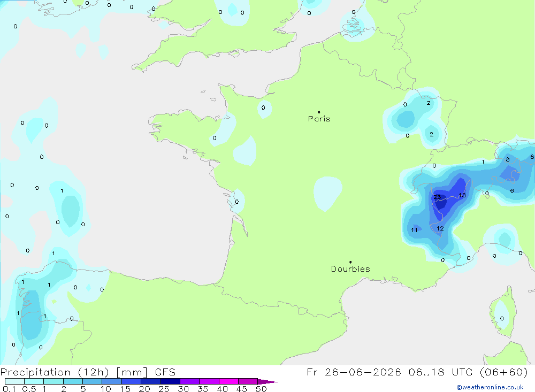535x392 pixels.
Task: Click the 40 legend scale label
Action: (222, 389)
